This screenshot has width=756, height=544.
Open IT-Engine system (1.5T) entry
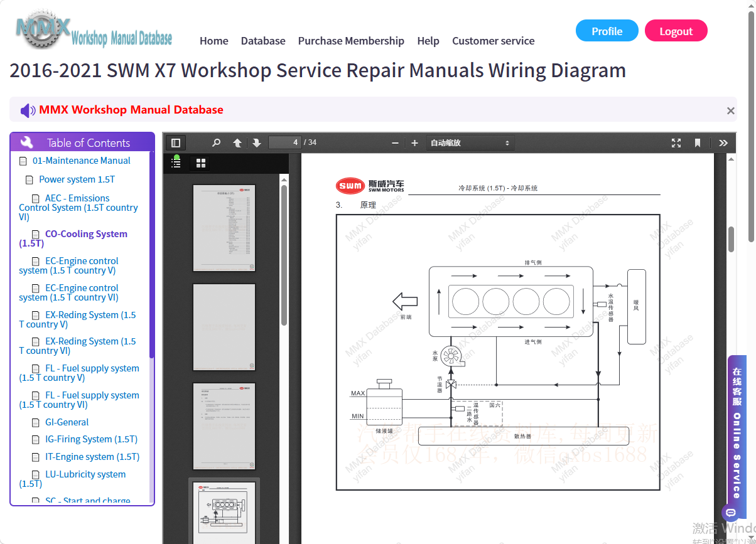pyautogui.click(x=92, y=457)
